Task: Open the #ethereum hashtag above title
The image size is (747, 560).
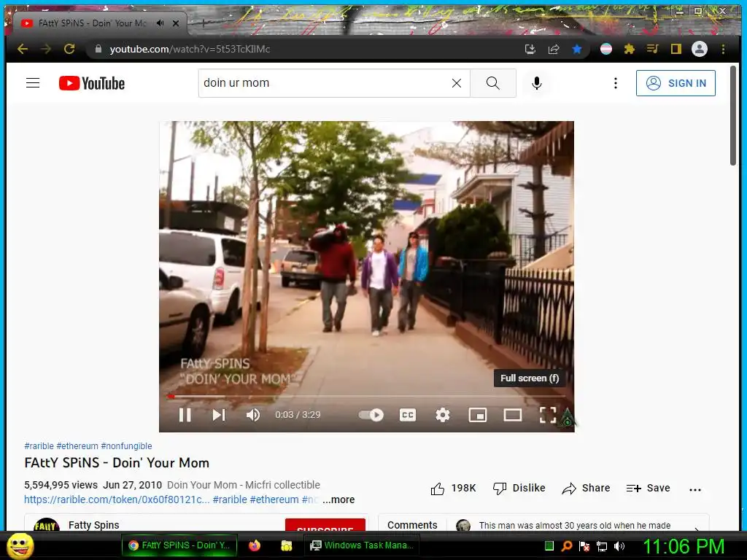Action: pyautogui.click(x=77, y=446)
